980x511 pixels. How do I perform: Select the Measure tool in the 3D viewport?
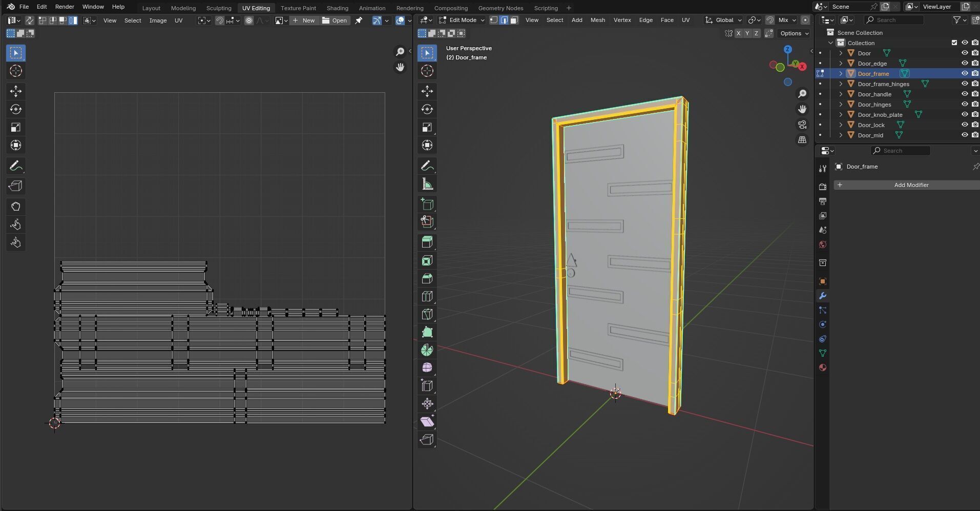pos(427,184)
